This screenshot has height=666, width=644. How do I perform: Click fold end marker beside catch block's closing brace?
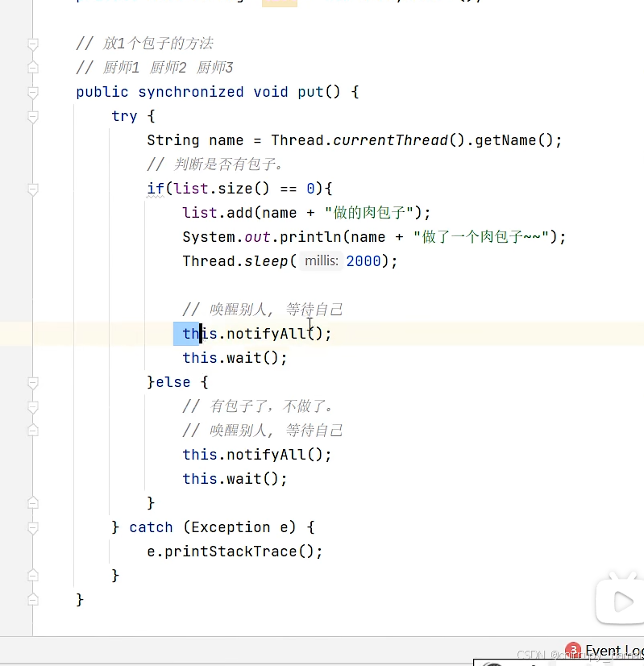point(33,576)
